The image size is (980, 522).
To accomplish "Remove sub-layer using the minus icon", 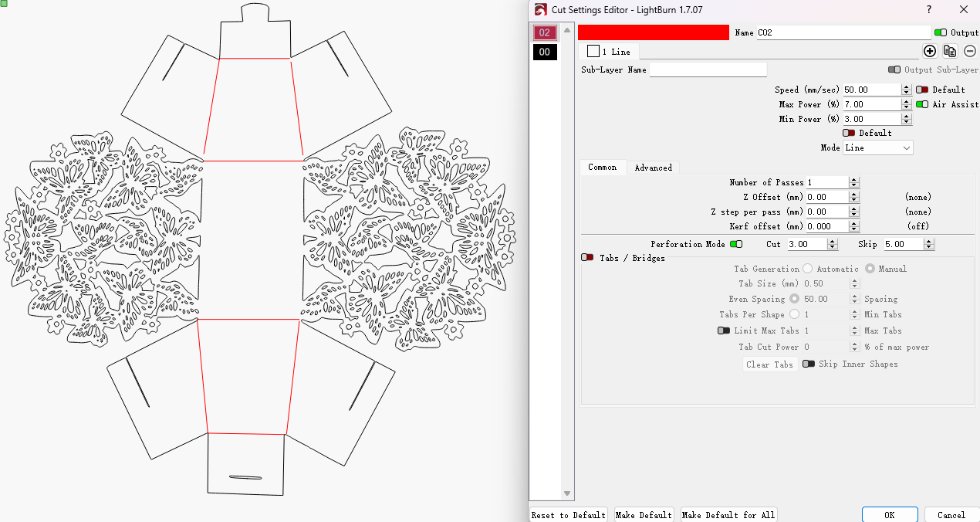I will [x=970, y=51].
